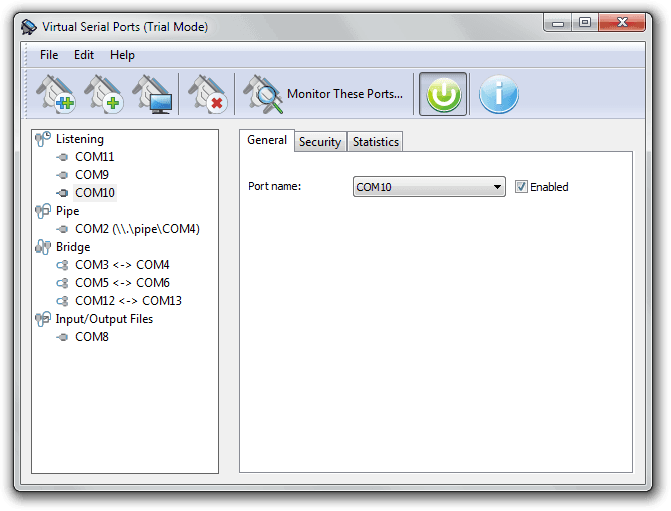Click the add remote port monitor icon

(x=152, y=94)
